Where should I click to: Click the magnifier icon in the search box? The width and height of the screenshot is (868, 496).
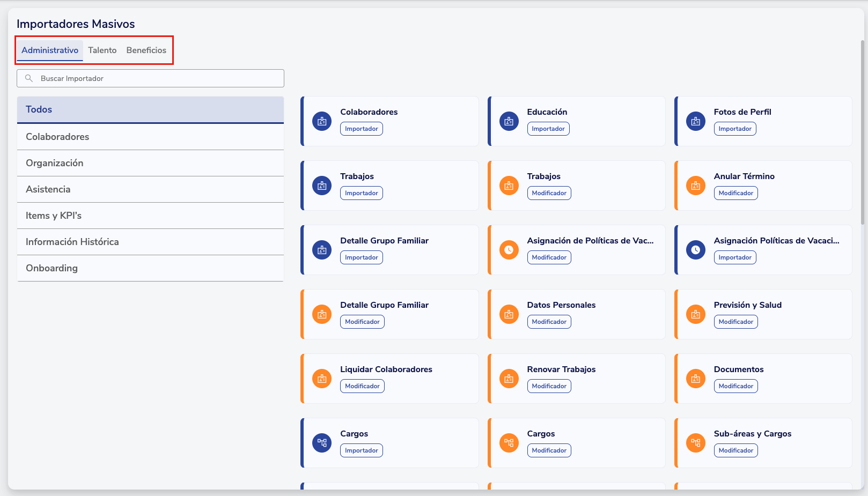tap(29, 78)
